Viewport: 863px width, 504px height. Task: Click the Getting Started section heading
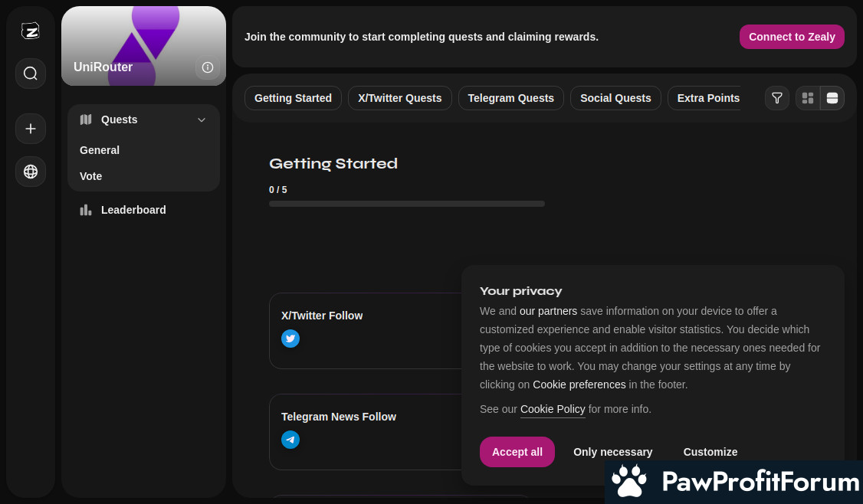click(x=333, y=163)
